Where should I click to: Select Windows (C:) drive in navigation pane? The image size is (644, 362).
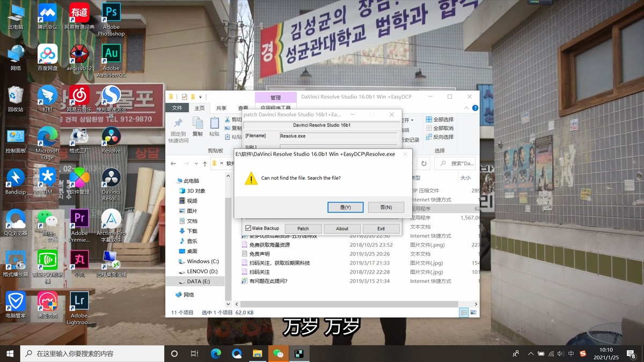click(x=202, y=261)
